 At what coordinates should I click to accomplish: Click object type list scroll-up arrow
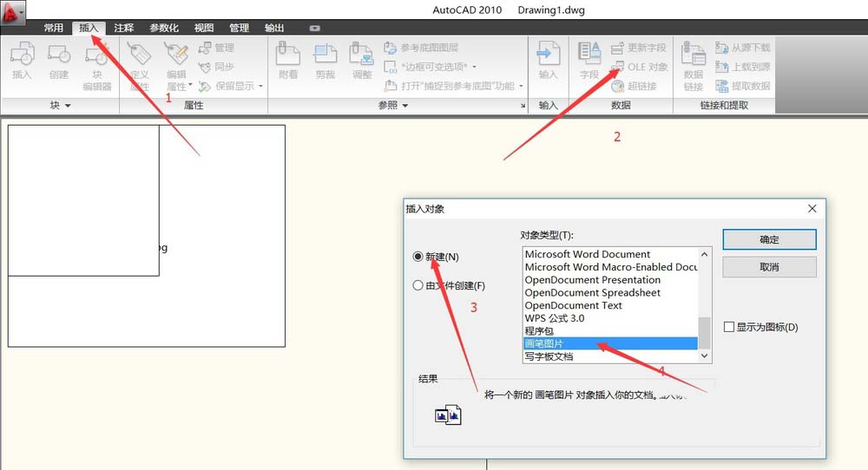click(704, 254)
